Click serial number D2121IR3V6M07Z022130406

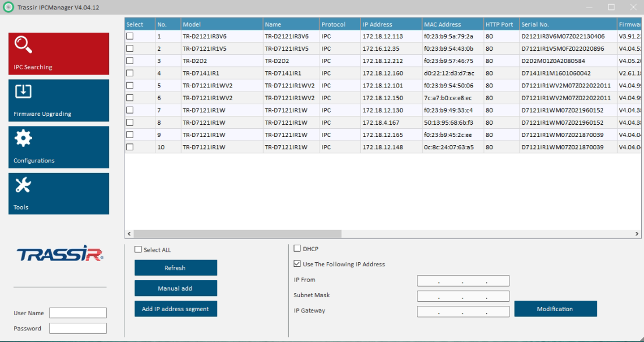563,36
